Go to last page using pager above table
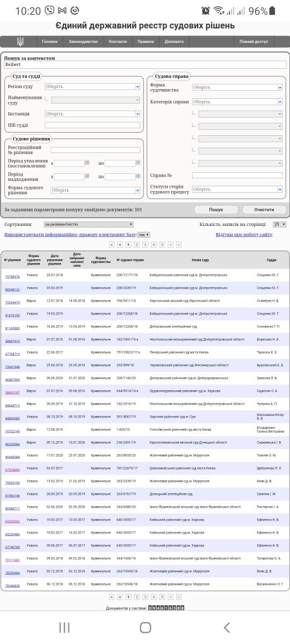This screenshot has height=644, width=290. tap(179, 244)
